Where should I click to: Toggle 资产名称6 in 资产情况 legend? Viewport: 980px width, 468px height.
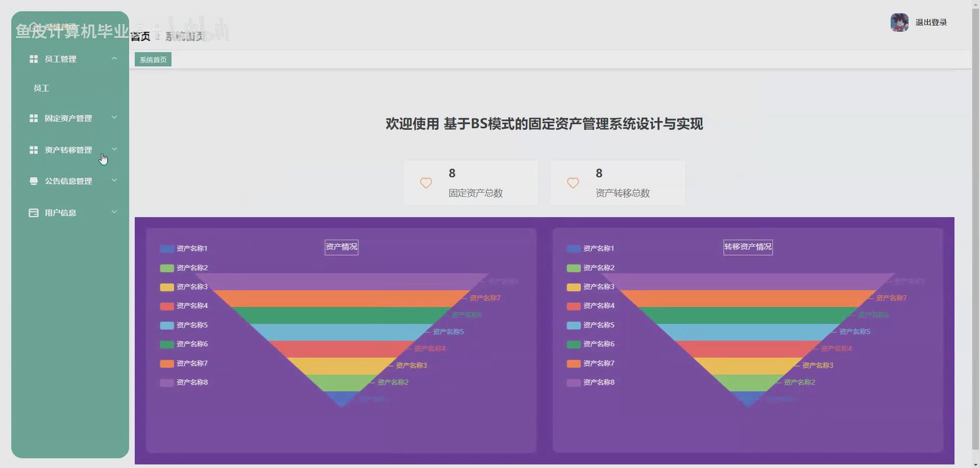tap(184, 344)
